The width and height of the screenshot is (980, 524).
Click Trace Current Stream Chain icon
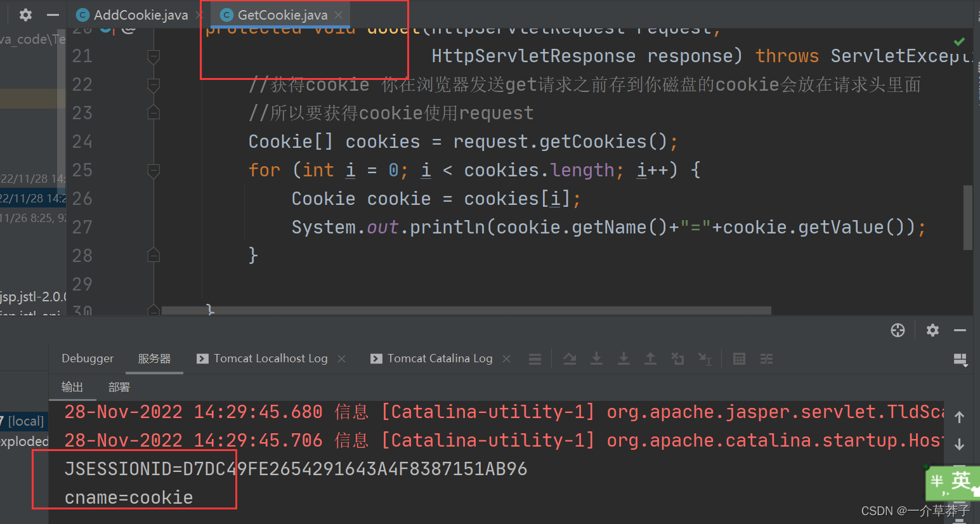(x=766, y=359)
